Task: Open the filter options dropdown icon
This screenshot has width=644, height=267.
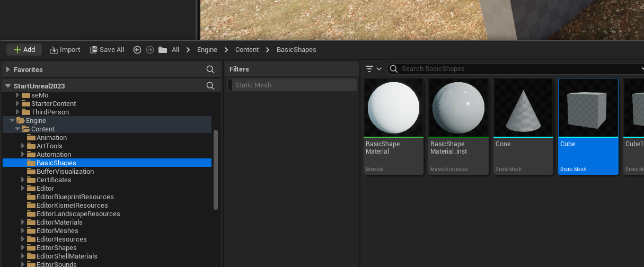Action: [374, 69]
